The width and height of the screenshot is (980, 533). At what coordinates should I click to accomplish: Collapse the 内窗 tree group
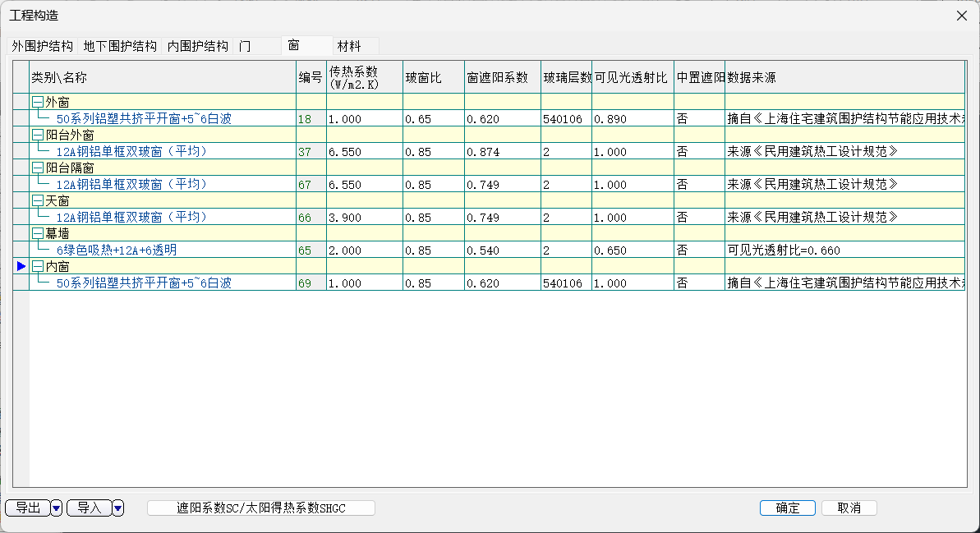(x=38, y=266)
